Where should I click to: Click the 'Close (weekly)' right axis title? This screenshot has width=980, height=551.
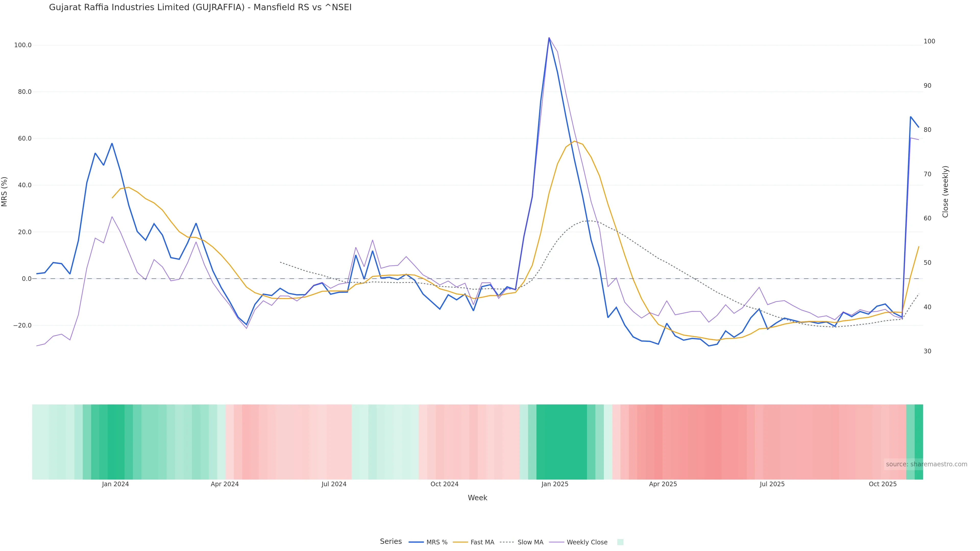click(x=945, y=192)
